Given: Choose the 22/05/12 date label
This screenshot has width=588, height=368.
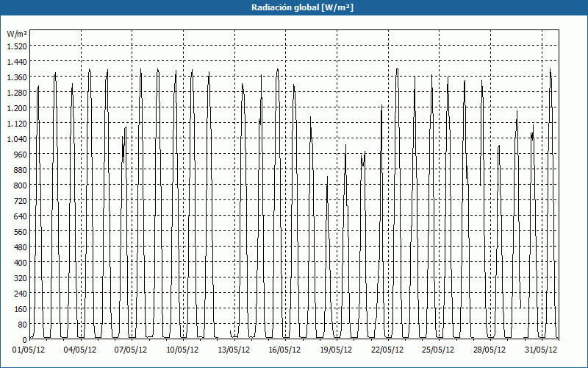Looking at the screenshot, I should (x=387, y=350).
